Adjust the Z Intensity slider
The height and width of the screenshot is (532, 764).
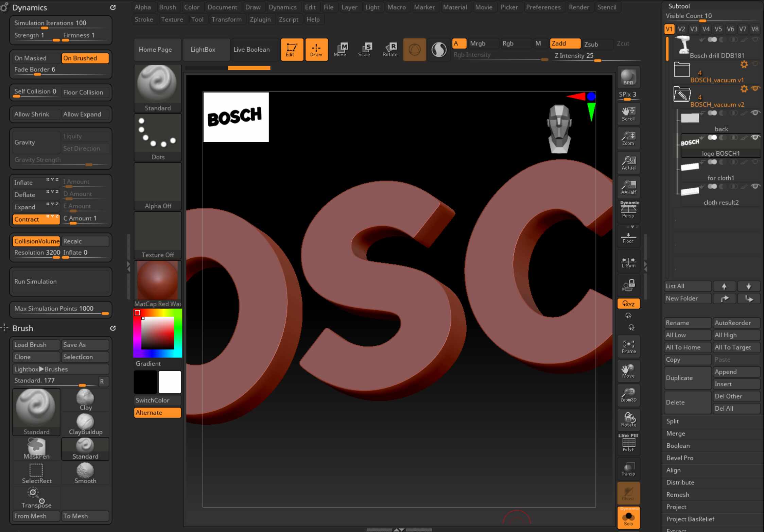tap(597, 56)
